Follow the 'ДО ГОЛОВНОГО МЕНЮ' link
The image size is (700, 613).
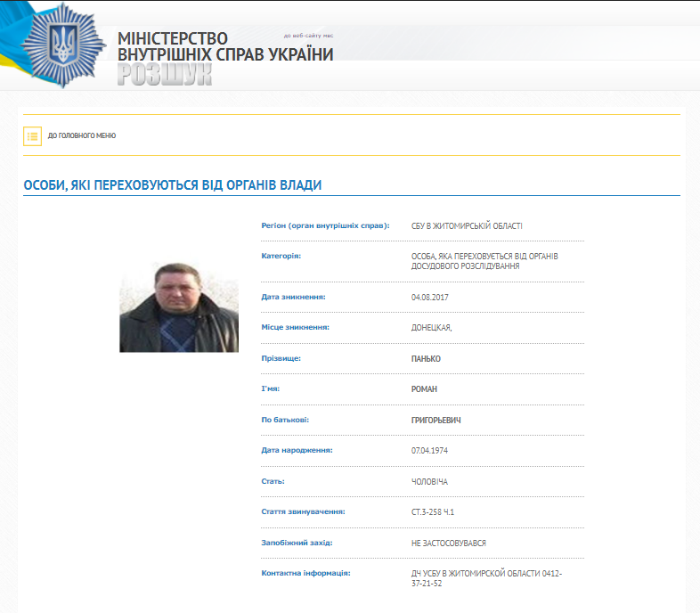[82, 135]
